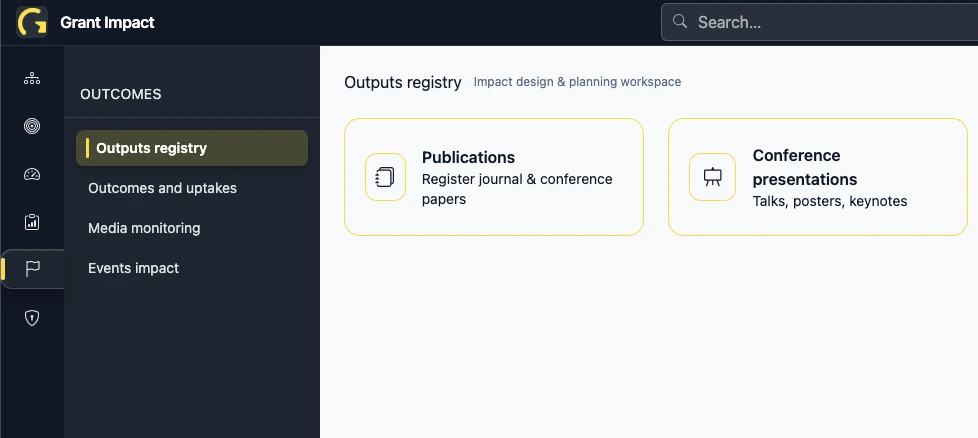Open the clipboard report sidebar icon
The width and height of the screenshot is (978, 438).
32,222
